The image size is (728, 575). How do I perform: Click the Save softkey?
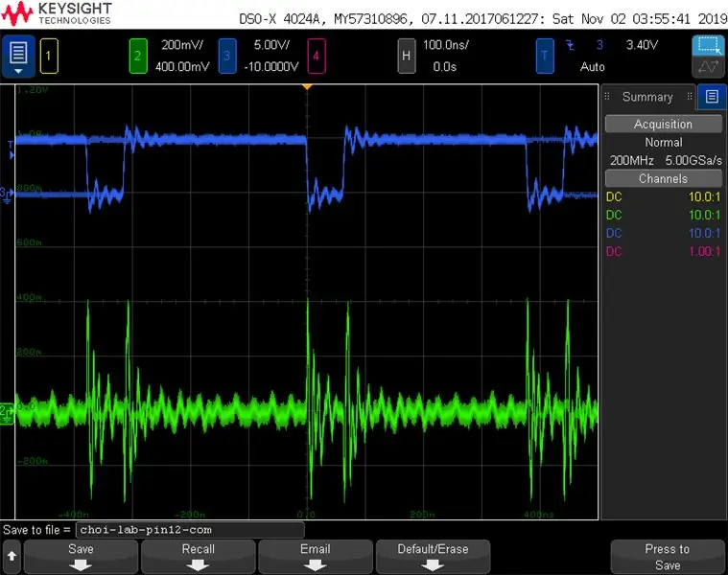tap(81, 557)
